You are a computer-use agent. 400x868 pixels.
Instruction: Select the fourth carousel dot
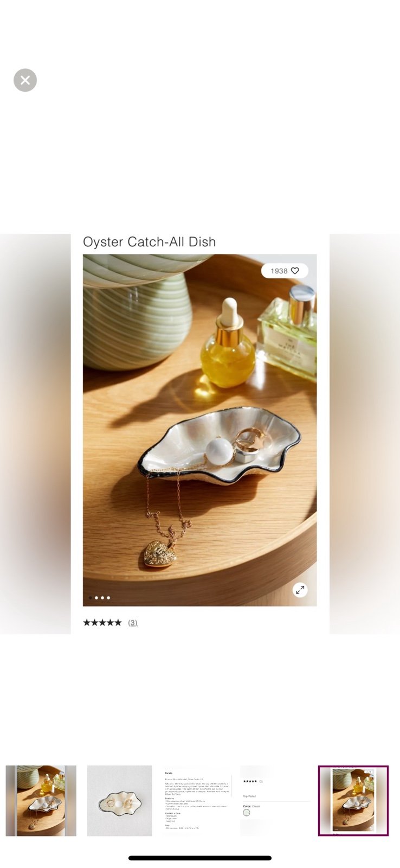[108, 598]
